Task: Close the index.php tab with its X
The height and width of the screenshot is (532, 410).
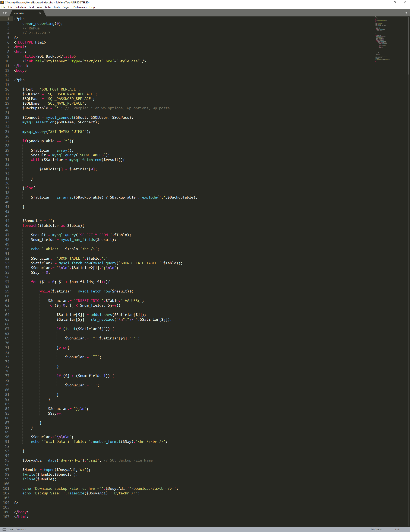Action: click(x=40, y=13)
